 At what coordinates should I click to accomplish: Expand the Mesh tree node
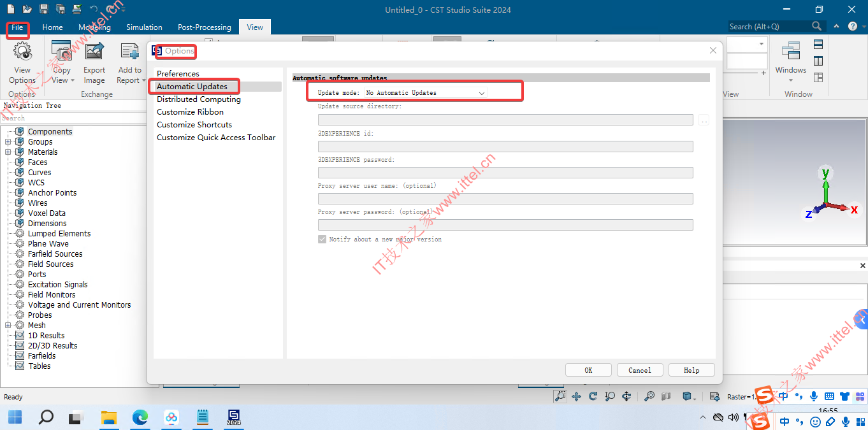click(x=8, y=326)
